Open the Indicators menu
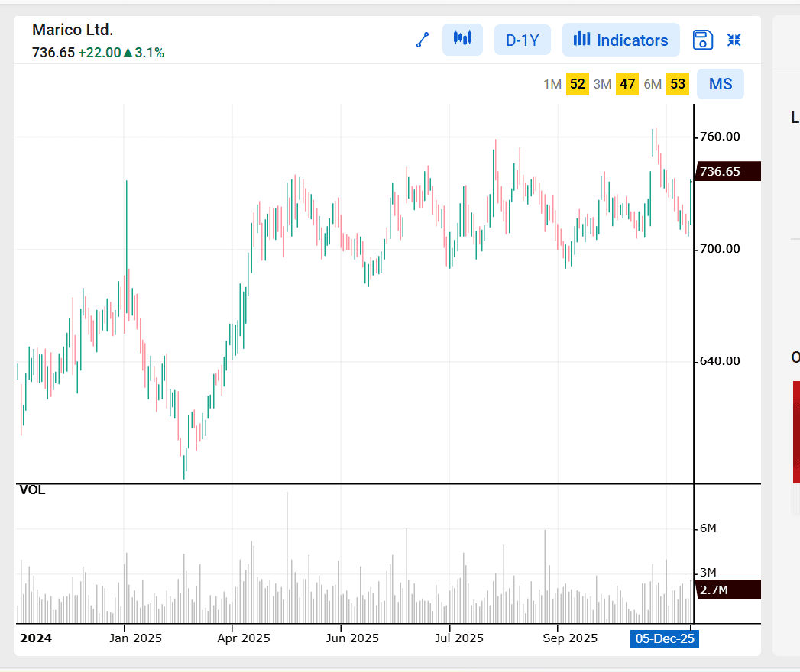The width and height of the screenshot is (800, 672). [621, 40]
